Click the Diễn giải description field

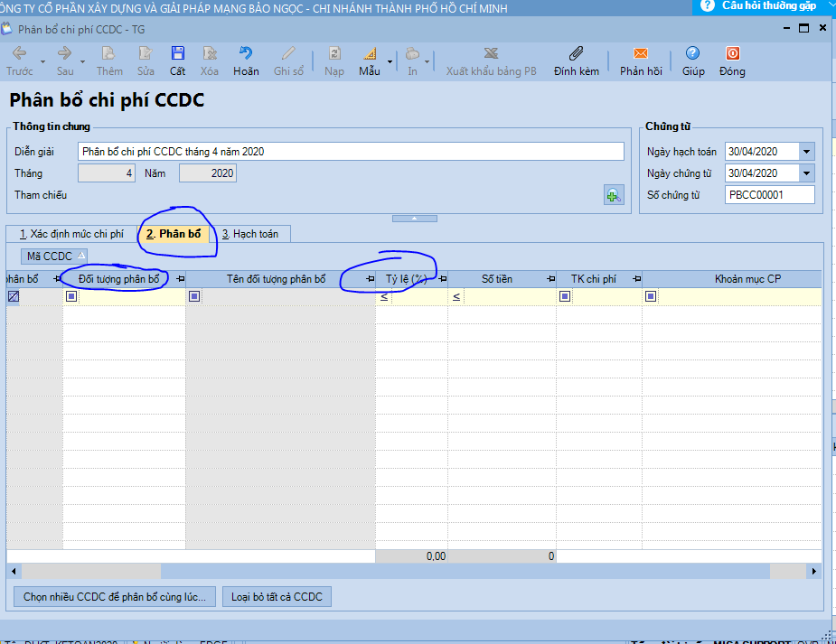351,152
